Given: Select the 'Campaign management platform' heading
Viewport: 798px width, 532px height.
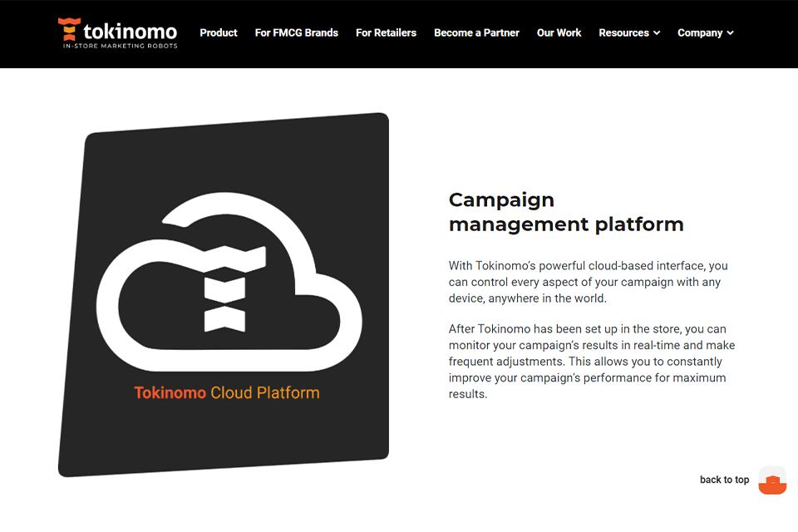Looking at the screenshot, I should tap(566, 212).
